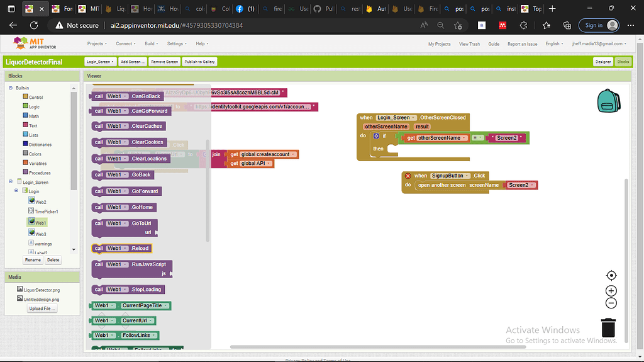Collapse the Built-in tree node
Screen dimensions: 644x362
tap(11, 88)
